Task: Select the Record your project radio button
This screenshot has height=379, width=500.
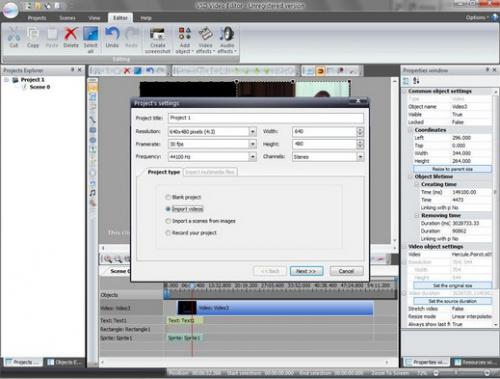Action: pos(168,233)
